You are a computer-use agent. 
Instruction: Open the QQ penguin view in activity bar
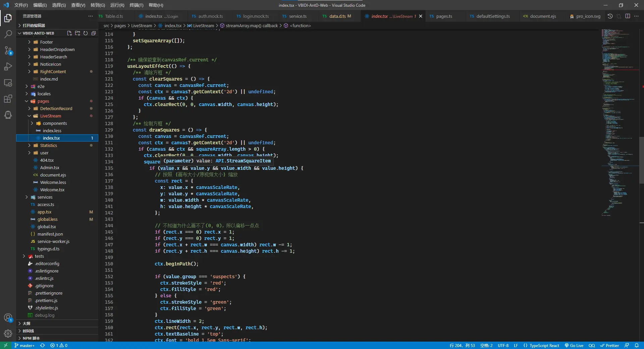click(8, 115)
